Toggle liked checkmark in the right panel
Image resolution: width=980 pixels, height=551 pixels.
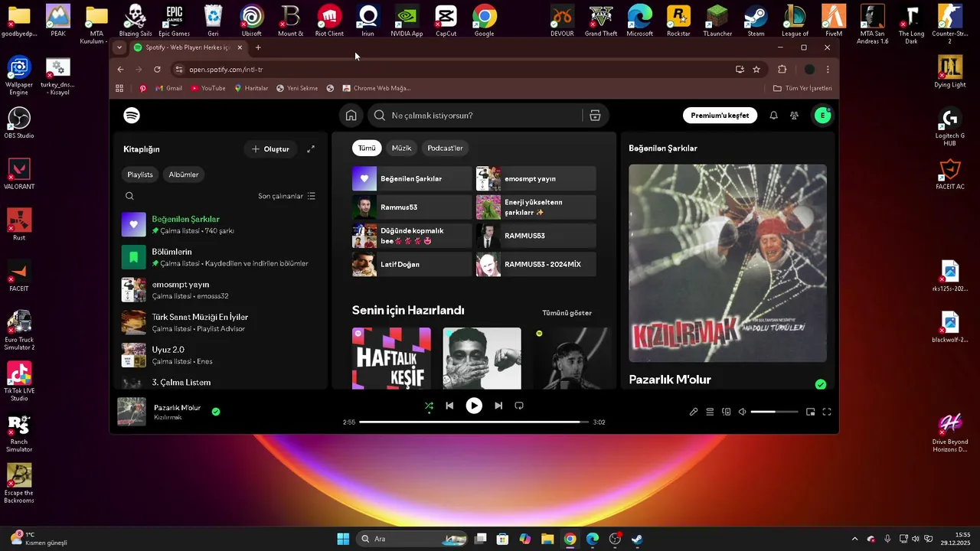821,384
